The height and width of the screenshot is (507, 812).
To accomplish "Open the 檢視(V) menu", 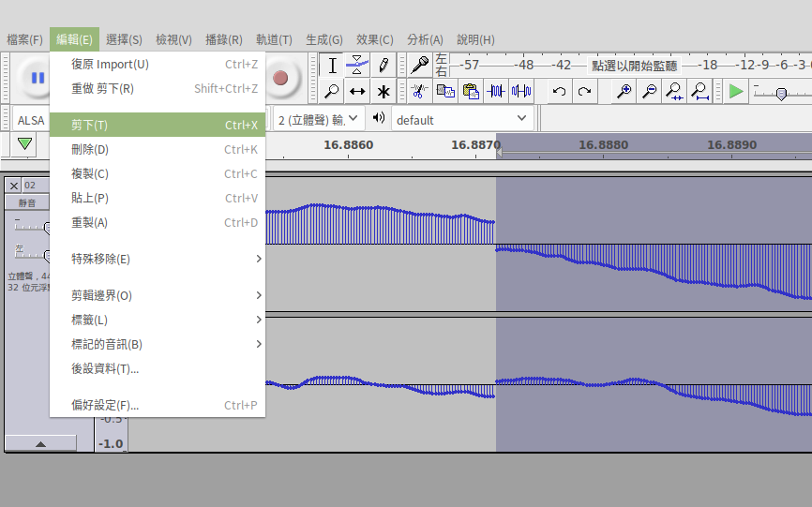I will tap(173, 39).
